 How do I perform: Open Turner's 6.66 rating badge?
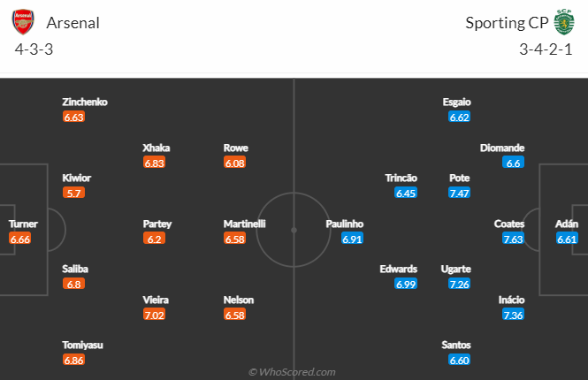[20, 239]
